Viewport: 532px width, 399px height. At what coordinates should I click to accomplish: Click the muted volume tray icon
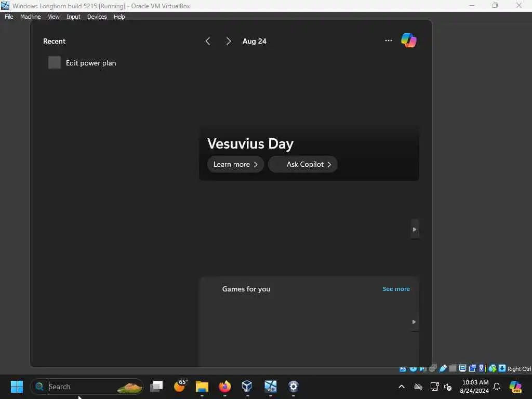click(448, 387)
